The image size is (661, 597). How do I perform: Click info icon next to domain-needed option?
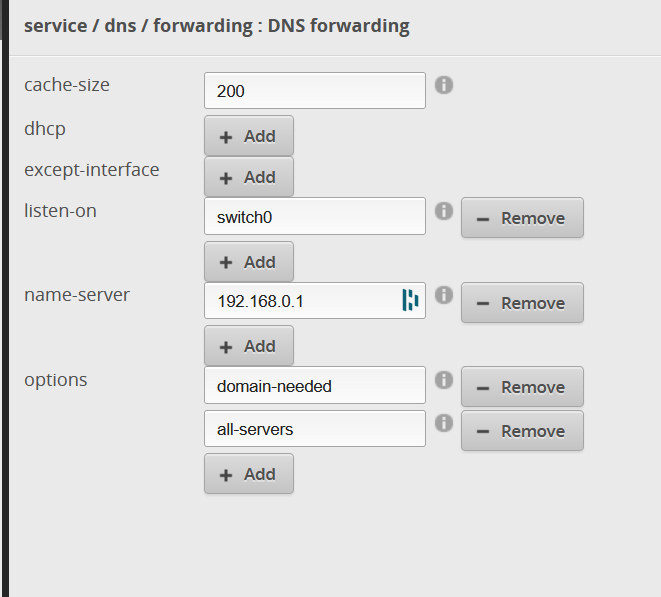tap(444, 381)
